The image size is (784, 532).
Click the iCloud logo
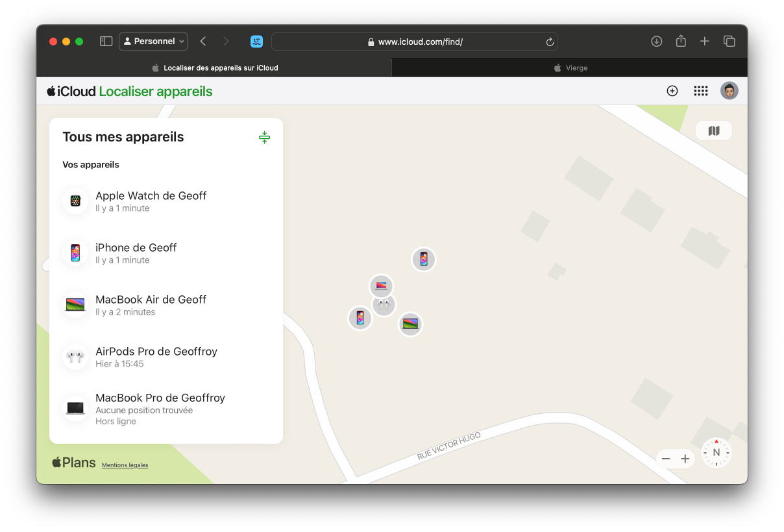pyautogui.click(x=71, y=91)
